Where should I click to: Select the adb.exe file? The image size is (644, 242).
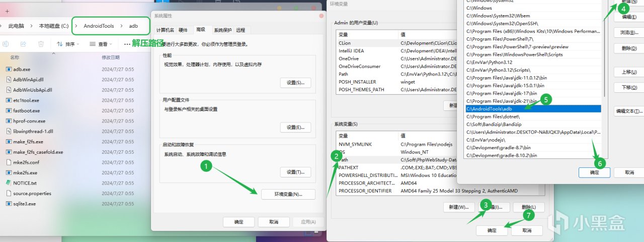pos(22,70)
